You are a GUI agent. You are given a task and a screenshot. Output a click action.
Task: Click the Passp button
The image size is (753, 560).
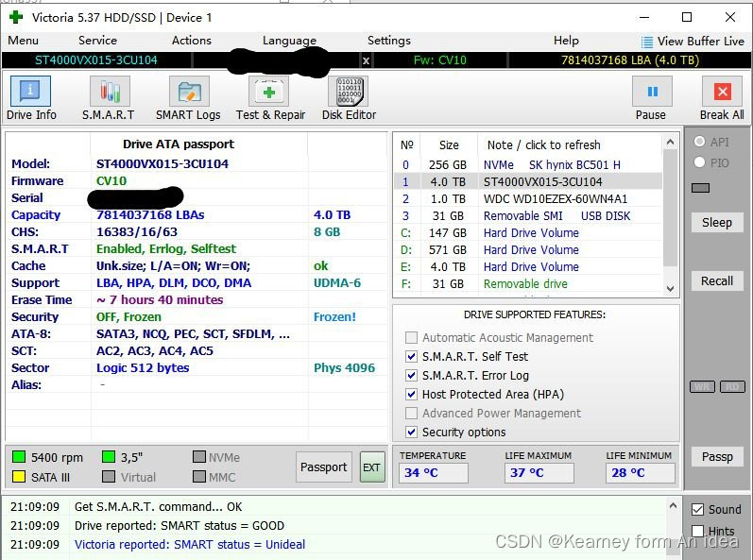[716, 457]
